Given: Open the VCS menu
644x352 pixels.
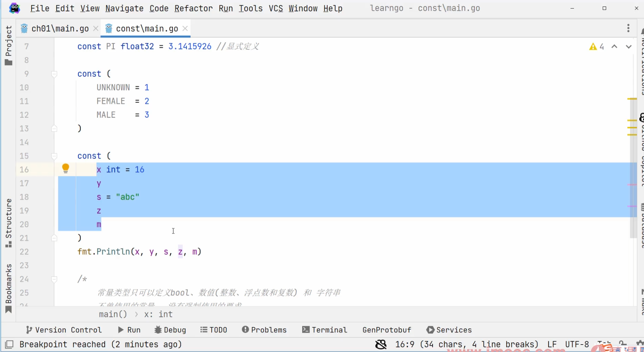Looking at the screenshot, I should coord(276,8).
